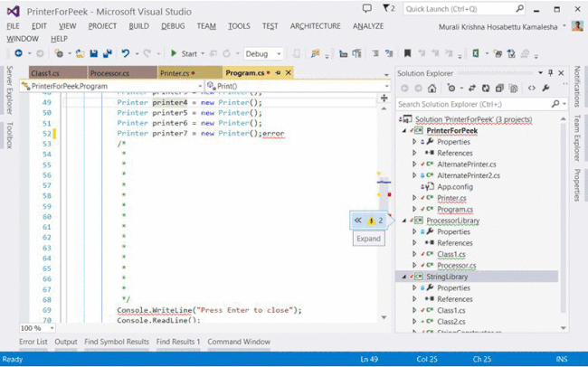Image resolution: width=588 pixels, height=367 pixels.
Task: Open the ARCHITECTURE menu
Action: [x=316, y=26]
